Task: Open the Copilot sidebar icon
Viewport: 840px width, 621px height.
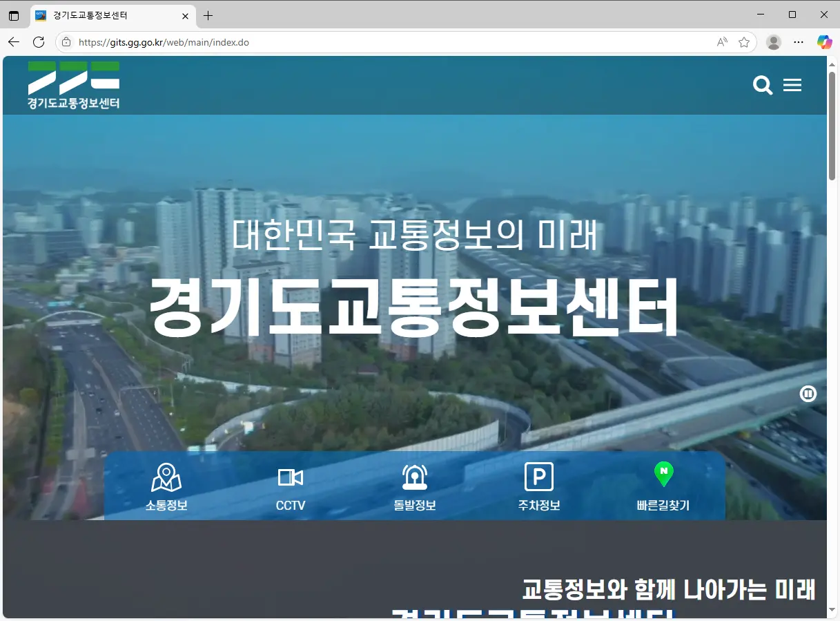Action: (x=824, y=42)
